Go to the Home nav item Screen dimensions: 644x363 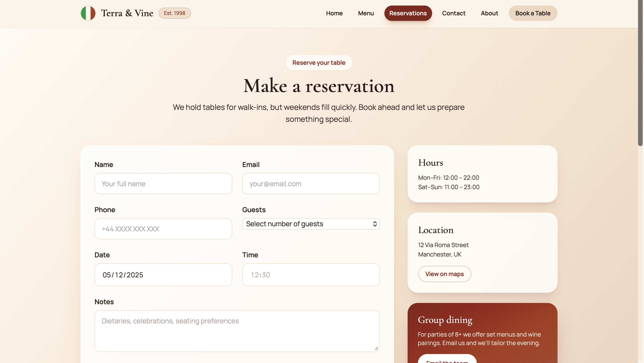click(334, 13)
